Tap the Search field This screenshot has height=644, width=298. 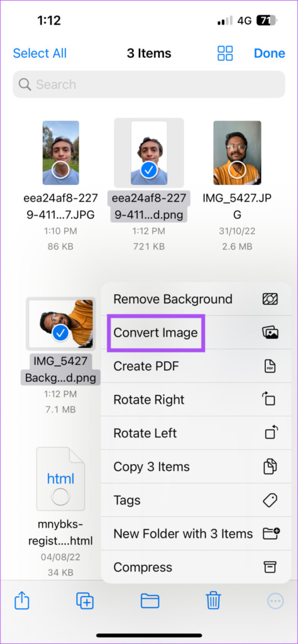tap(149, 84)
